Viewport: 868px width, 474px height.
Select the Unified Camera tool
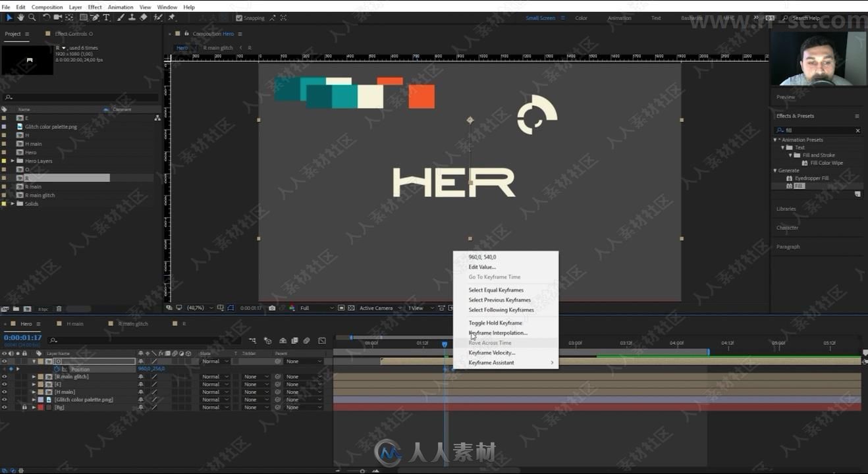tap(57, 18)
